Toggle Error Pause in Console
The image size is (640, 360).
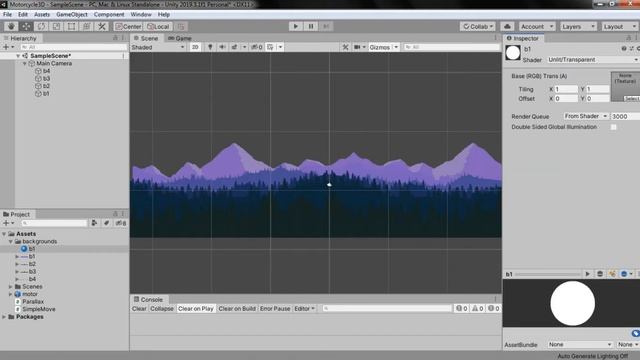point(275,309)
